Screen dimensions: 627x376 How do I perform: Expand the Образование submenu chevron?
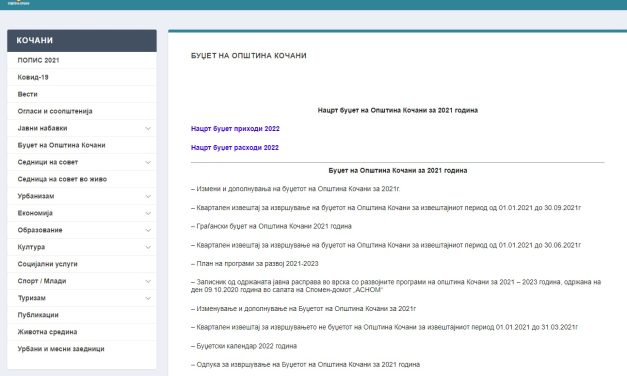(148, 230)
